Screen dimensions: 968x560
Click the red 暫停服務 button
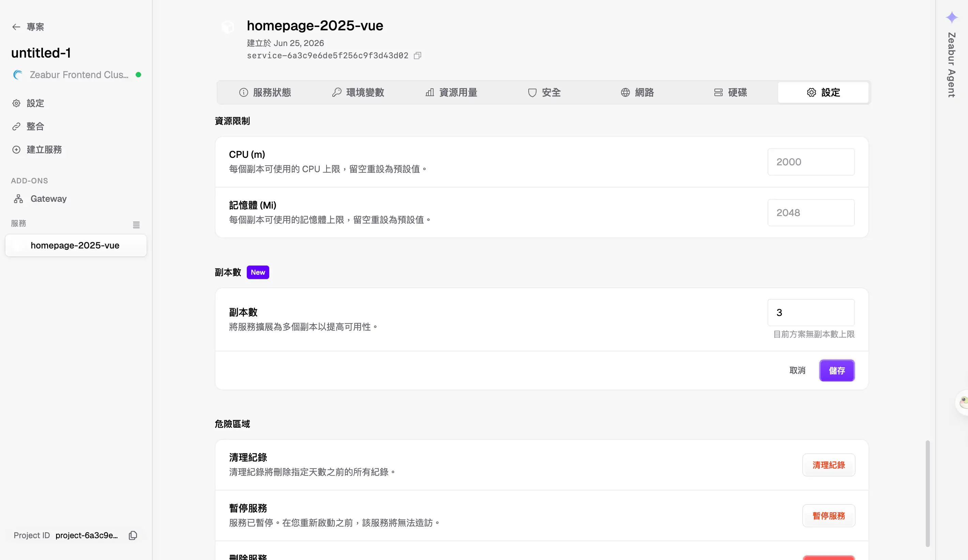coord(829,516)
